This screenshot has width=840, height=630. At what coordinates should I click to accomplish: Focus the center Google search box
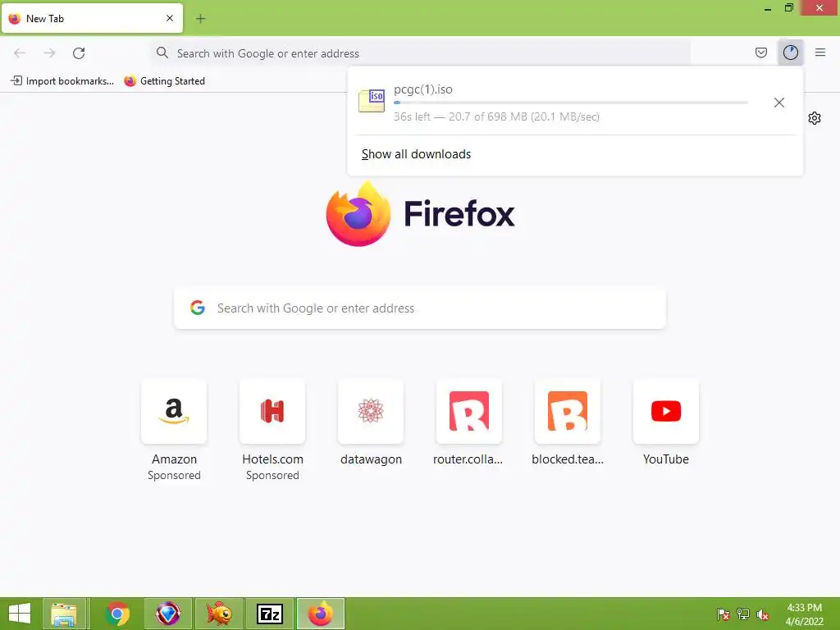pos(419,308)
